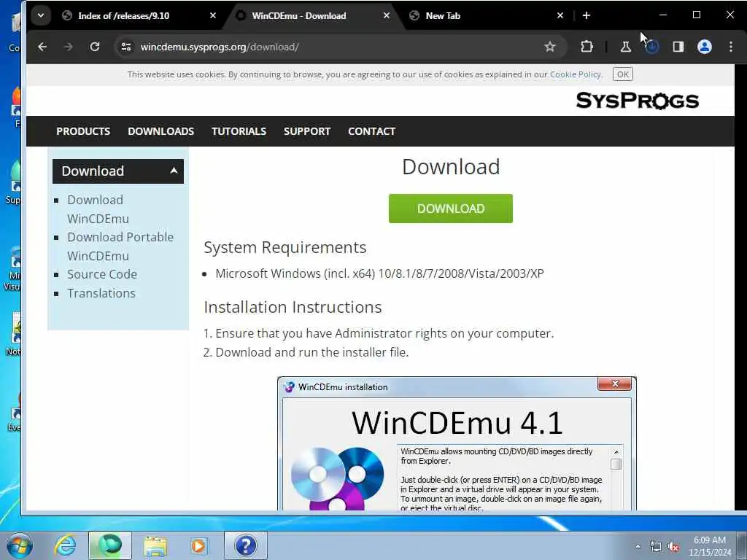Open the clock showing 6:09 AM

709,545
